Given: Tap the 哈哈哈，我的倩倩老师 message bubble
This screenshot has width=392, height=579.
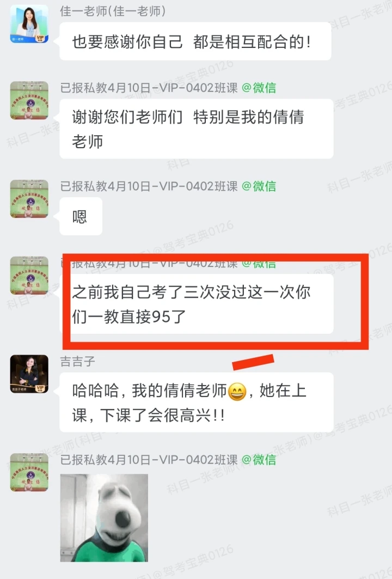Looking at the screenshot, I should 197,403.
